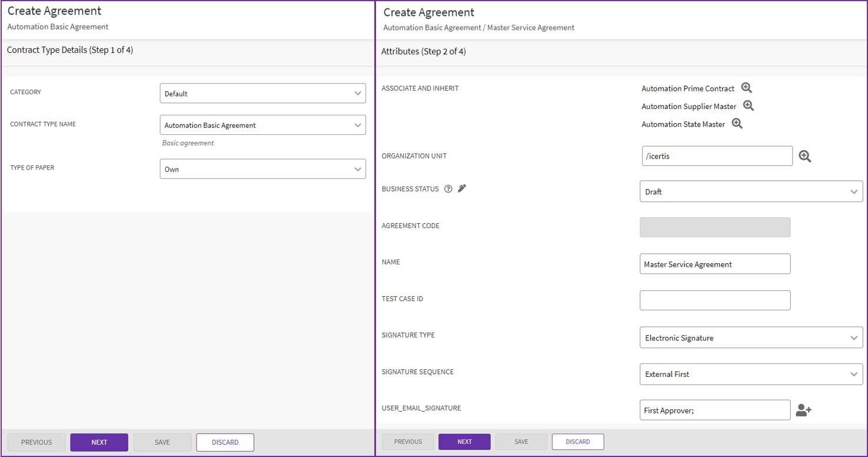
Task: Click lookup icon beside Automation Supplier Master
Action: click(x=748, y=106)
